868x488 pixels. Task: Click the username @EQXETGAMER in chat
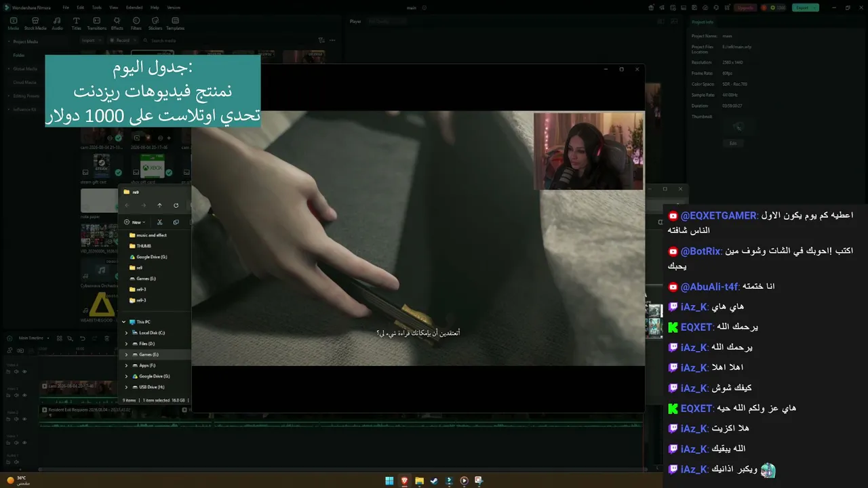click(719, 216)
